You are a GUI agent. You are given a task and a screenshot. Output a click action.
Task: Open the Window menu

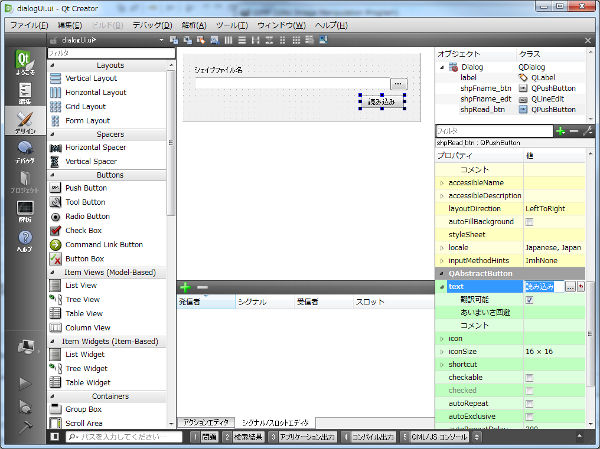pos(281,25)
